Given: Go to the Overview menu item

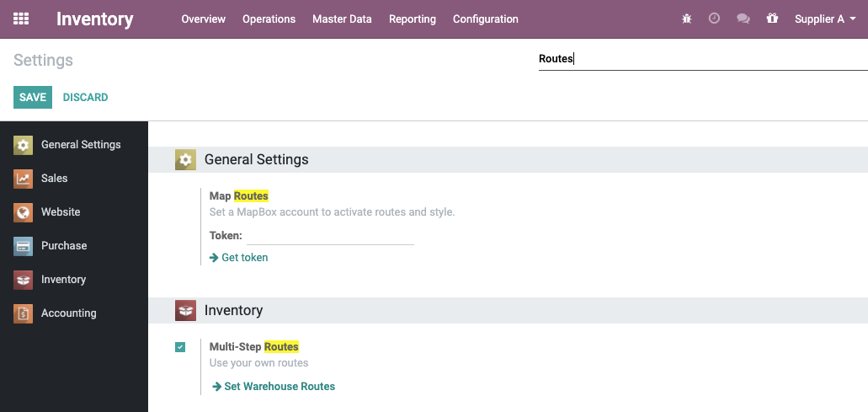Looking at the screenshot, I should click(x=203, y=19).
